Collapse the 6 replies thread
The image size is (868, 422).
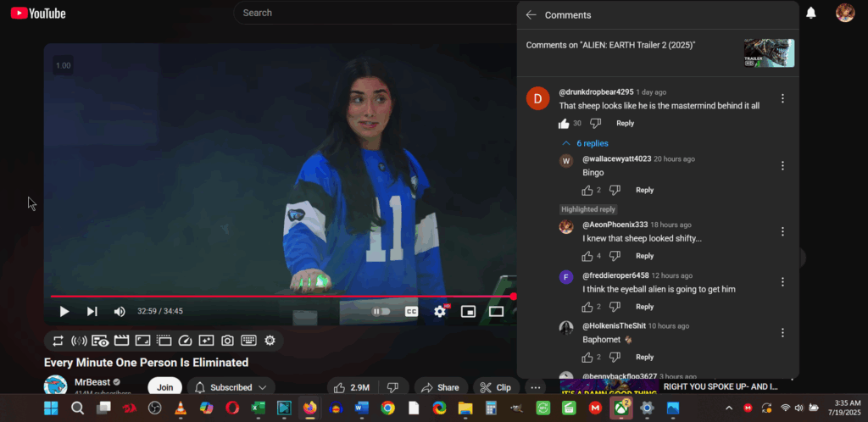585,143
